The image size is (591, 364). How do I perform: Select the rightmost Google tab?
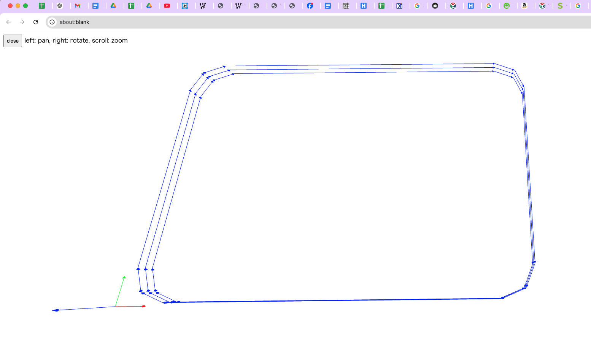[578, 6]
